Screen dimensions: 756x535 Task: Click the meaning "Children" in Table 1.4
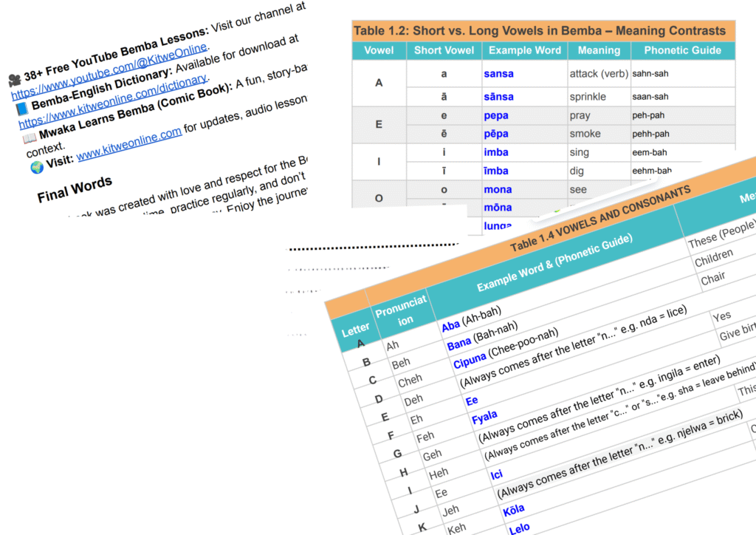pyautogui.click(x=714, y=258)
